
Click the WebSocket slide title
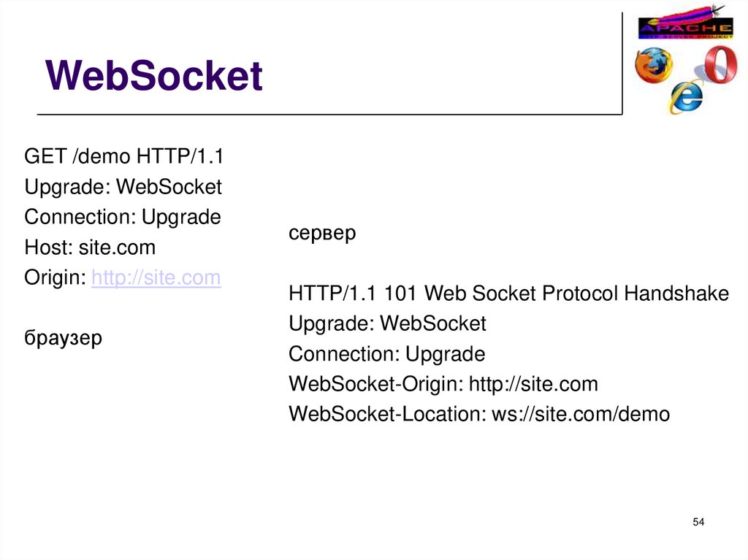point(153,77)
